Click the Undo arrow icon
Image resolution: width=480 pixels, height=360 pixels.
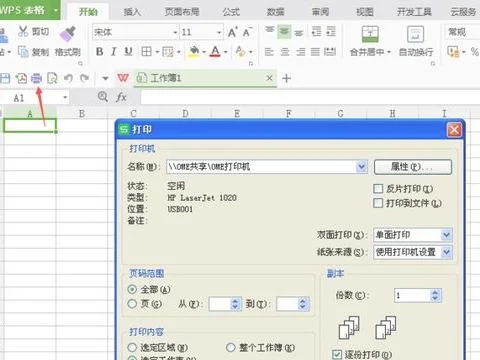(x=68, y=78)
